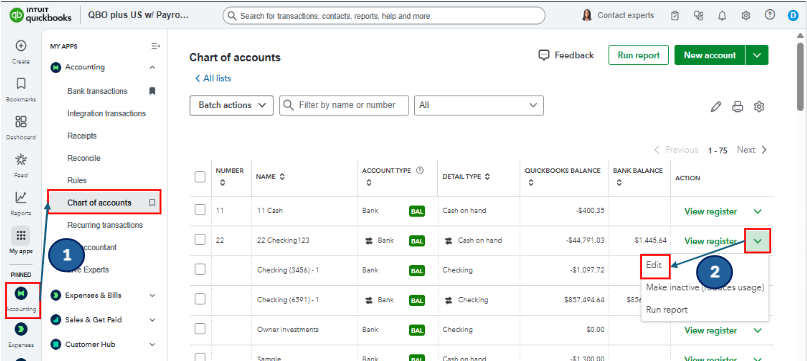Expand Customer Hub section

tap(152, 344)
